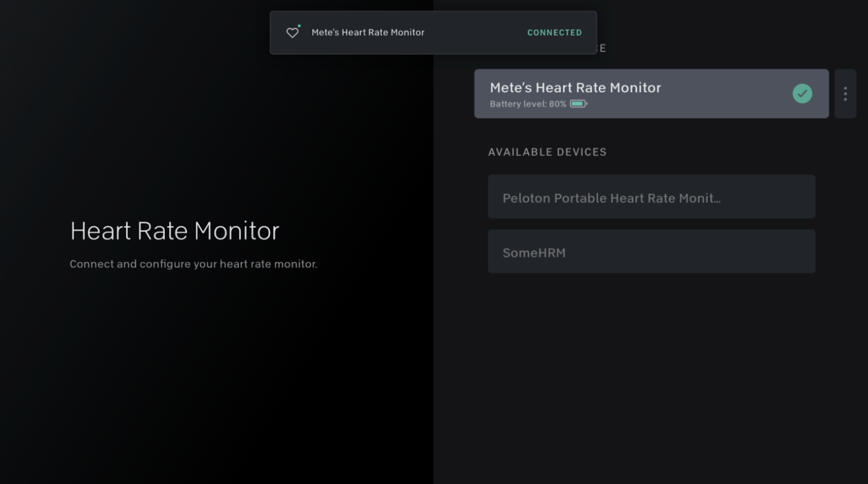Click the Heart Rate Monitor page title

(174, 231)
